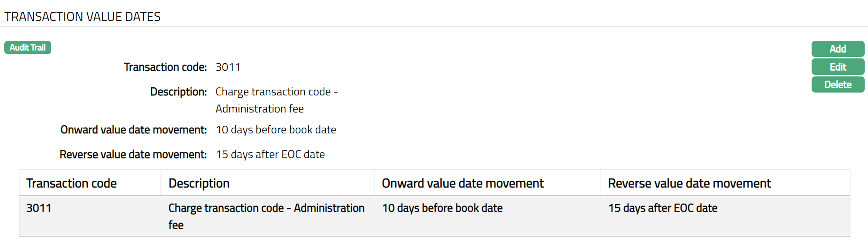Click table cell '10 days before book date'
The height and width of the screenshot is (243, 868).
tap(442, 208)
